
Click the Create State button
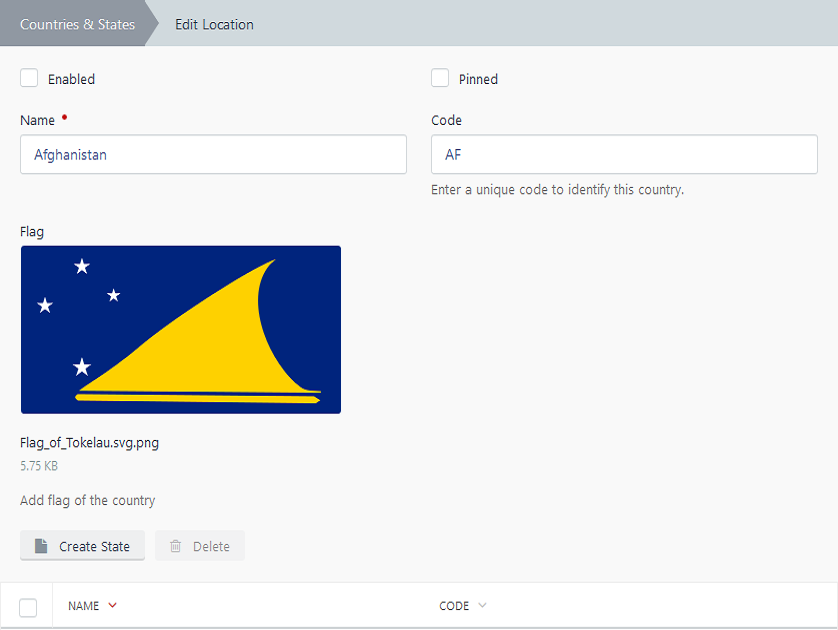point(82,546)
